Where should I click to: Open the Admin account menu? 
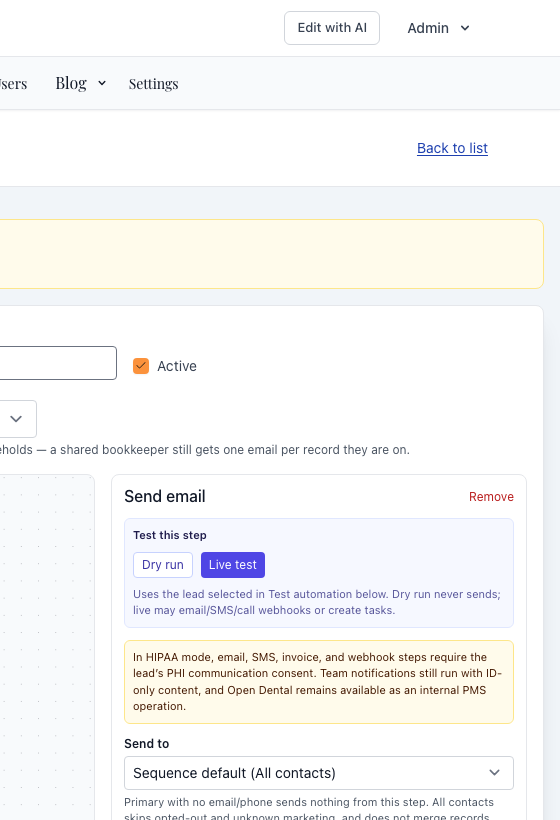point(438,28)
